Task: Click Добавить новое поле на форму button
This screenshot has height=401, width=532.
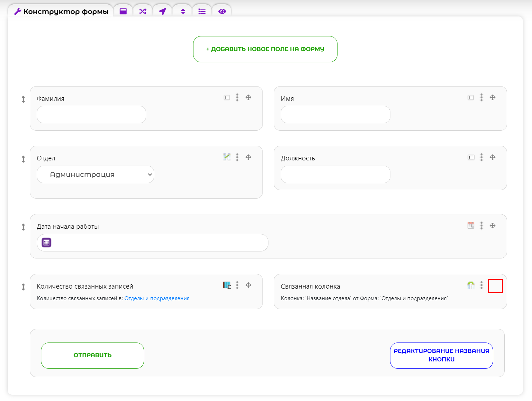Action: pos(265,49)
